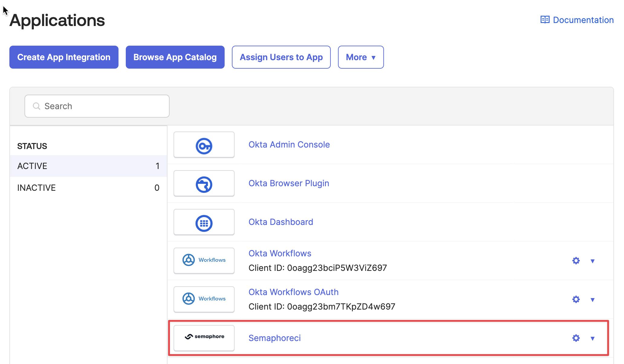
Task: Focus the Search applications field
Action: [97, 106]
